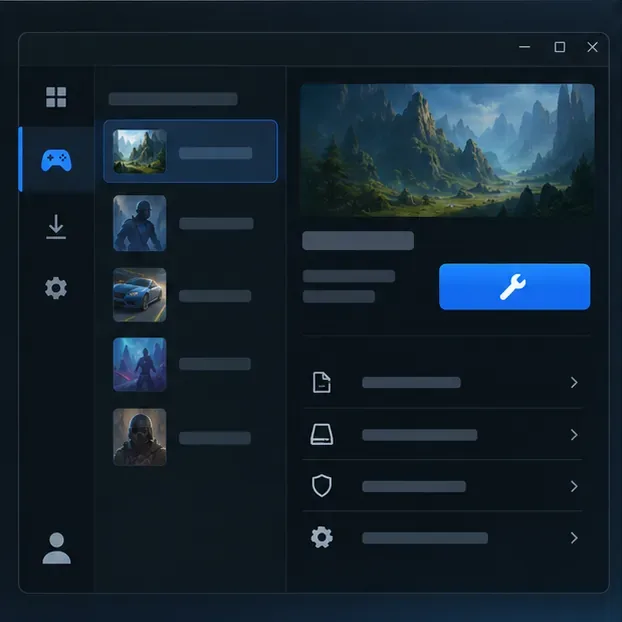Screen dimensions: 622x622
Task: Maximize the window
Action: [560, 47]
